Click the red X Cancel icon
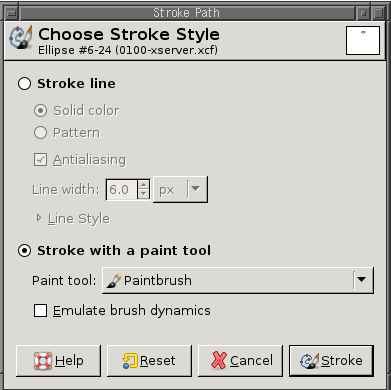 pyautogui.click(x=219, y=360)
